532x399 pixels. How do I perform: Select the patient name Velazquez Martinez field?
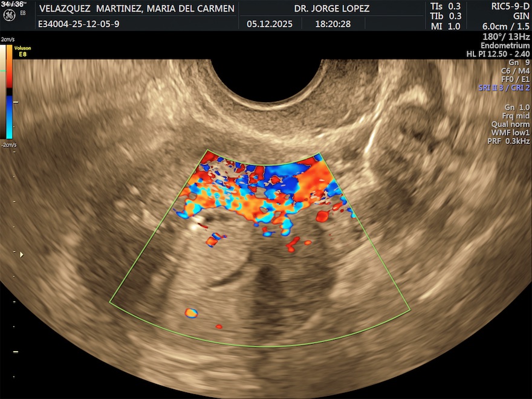pyautogui.click(x=136, y=9)
